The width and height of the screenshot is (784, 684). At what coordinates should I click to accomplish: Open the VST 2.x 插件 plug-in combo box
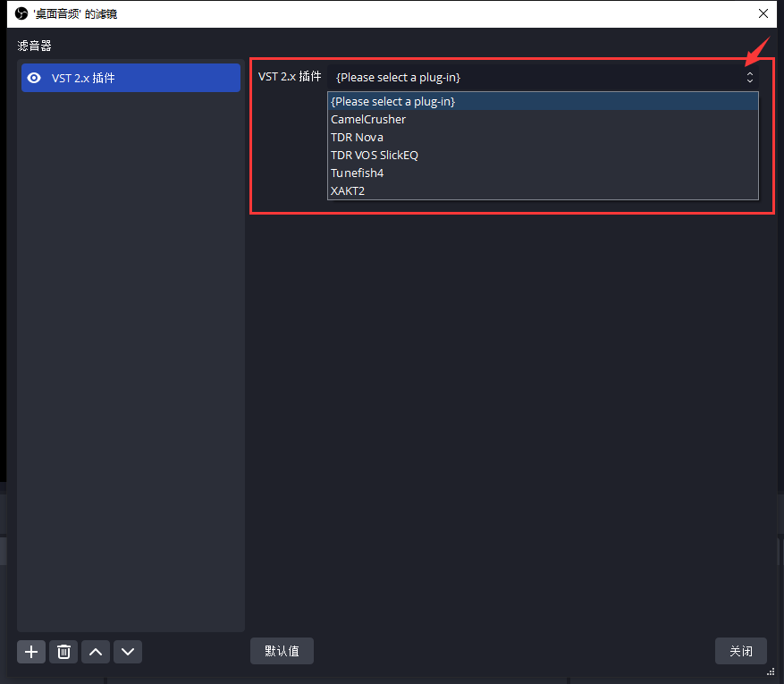543,78
